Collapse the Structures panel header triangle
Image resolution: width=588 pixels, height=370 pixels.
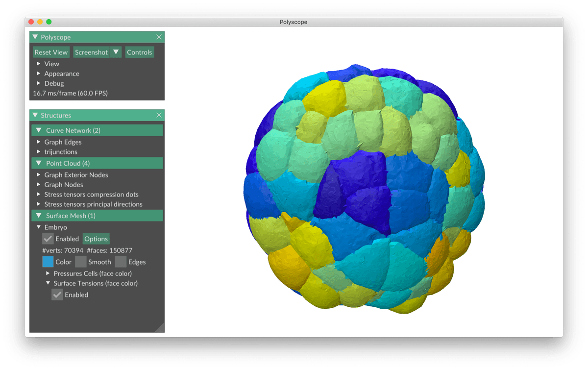35,115
